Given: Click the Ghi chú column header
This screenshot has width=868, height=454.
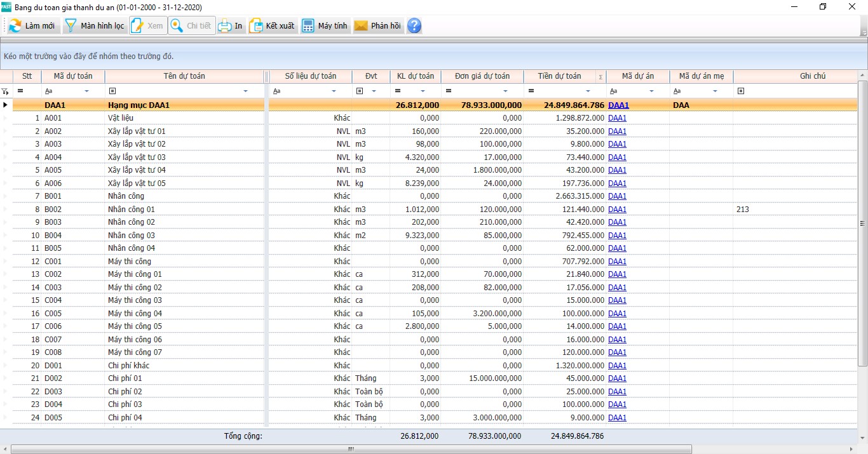Looking at the screenshot, I should [812, 76].
